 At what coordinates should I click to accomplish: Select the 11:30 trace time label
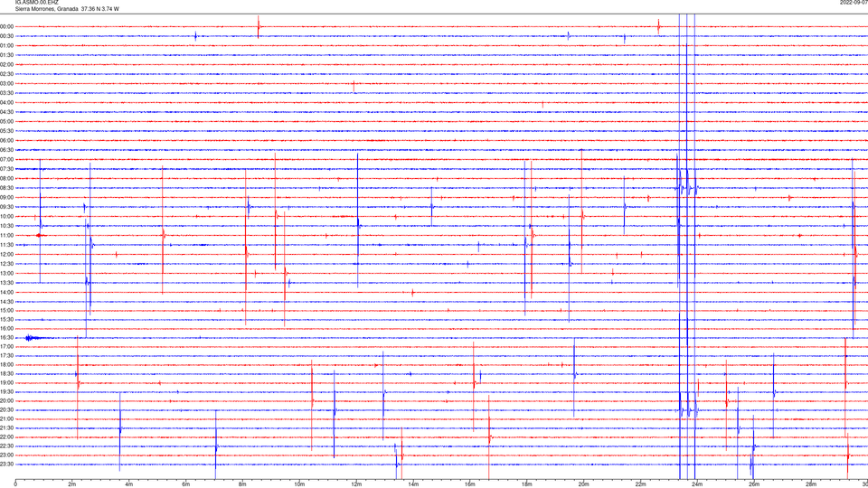[6, 245]
